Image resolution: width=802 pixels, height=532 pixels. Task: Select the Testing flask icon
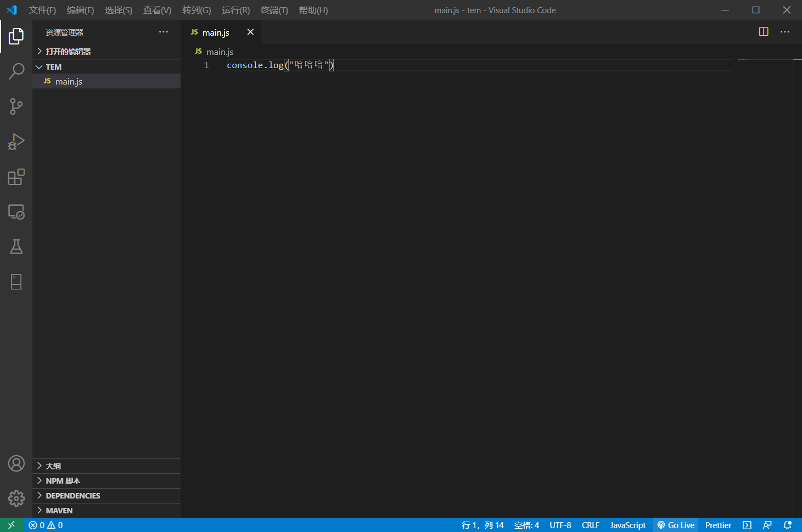tap(16, 246)
